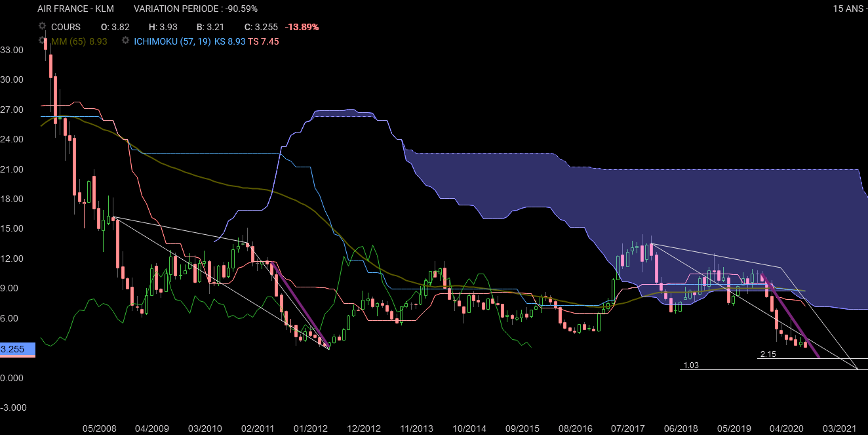Click the 05/2008 date axis label
This screenshot has width=868, height=435.
click(99, 428)
